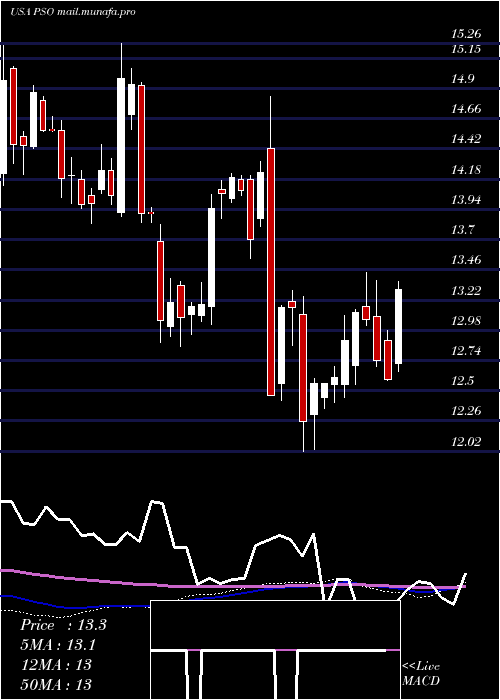Click the 13.22 price axis label
The image size is (500, 700).
pyautogui.click(x=467, y=291)
